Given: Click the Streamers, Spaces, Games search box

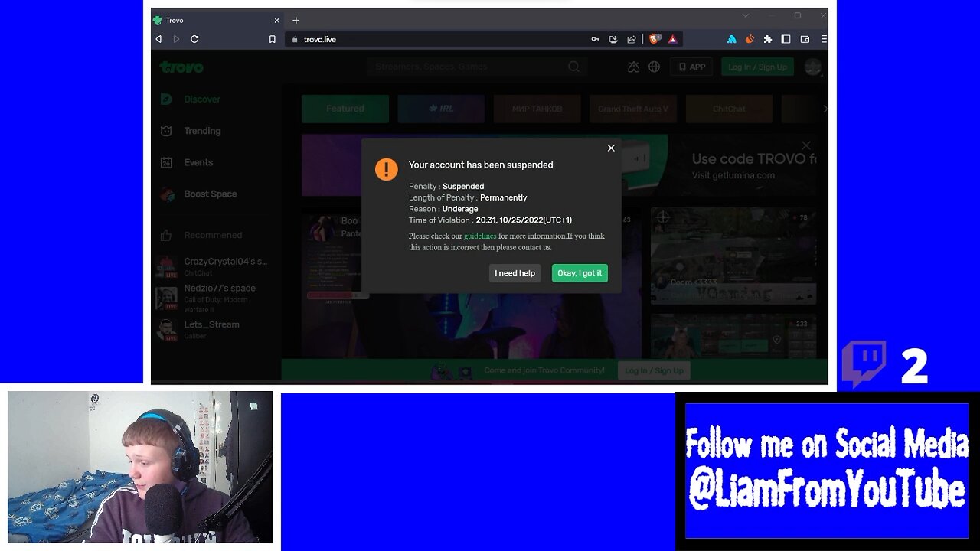Looking at the screenshot, I should coord(469,67).
